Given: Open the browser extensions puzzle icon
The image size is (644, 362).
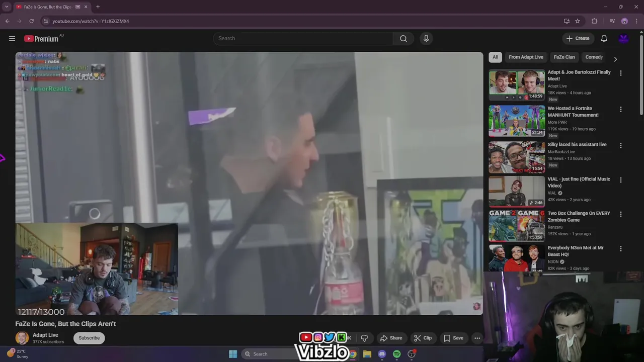Looking at the screenshot, I should [595, 21].
